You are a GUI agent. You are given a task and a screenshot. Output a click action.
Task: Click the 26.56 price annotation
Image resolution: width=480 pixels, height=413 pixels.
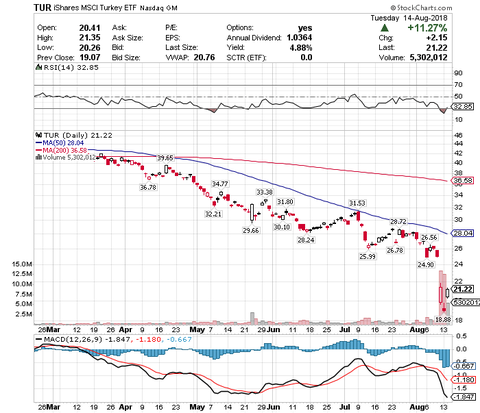pos(429,237)
